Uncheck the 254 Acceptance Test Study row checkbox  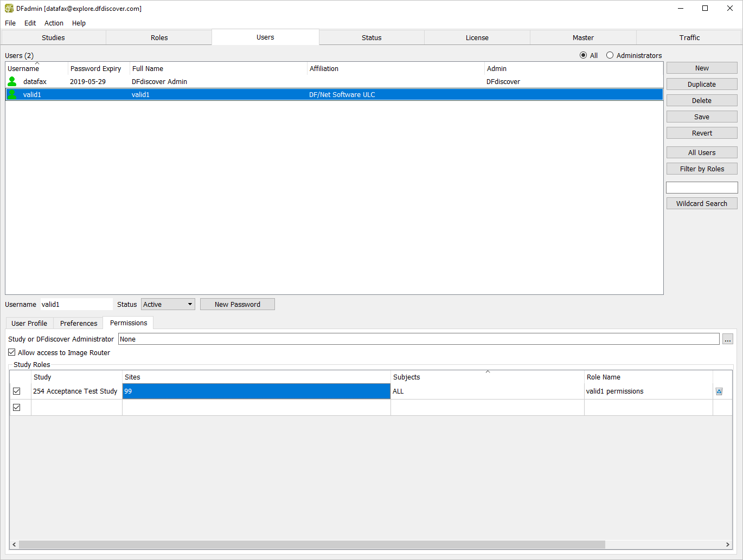[x=17, y=391]
